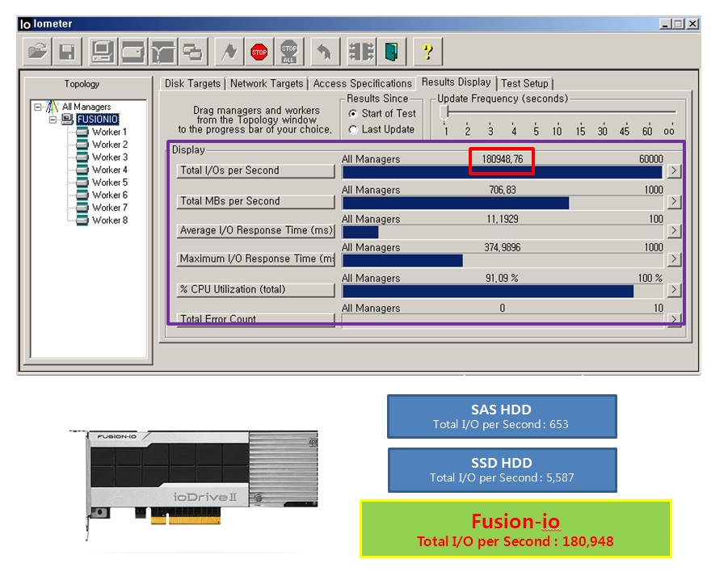Select Worker 4 in Topology tree
This screenshot has height=576, width=728.
110,170
